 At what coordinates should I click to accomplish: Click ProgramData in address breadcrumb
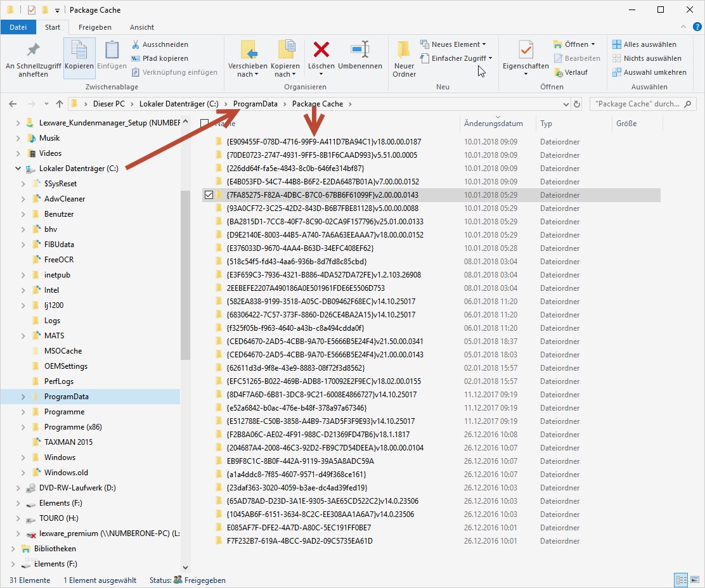point(255,104)
